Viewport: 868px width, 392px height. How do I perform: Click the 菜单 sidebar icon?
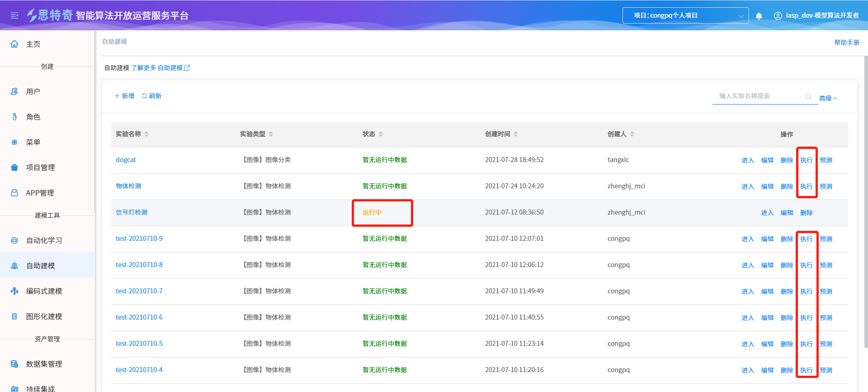pos(14,142)
